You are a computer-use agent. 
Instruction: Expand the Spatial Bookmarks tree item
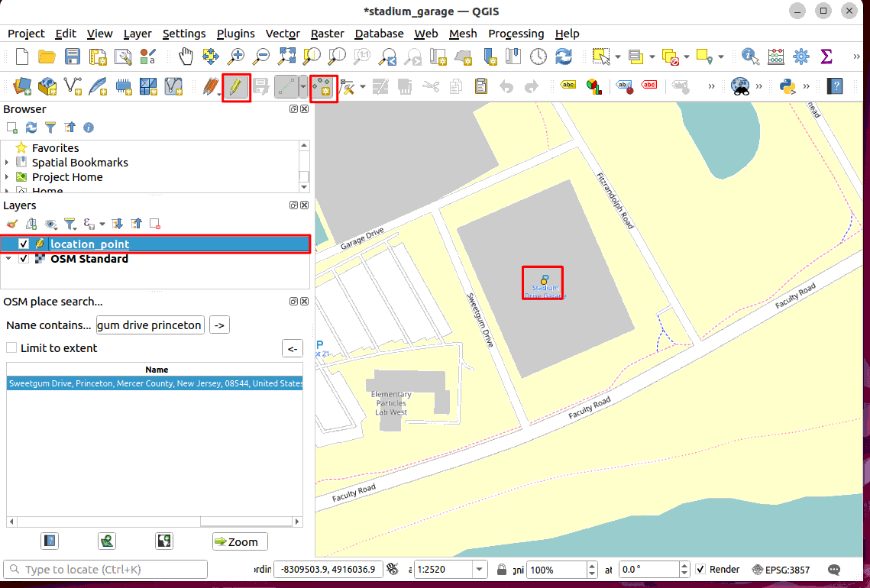7,163
